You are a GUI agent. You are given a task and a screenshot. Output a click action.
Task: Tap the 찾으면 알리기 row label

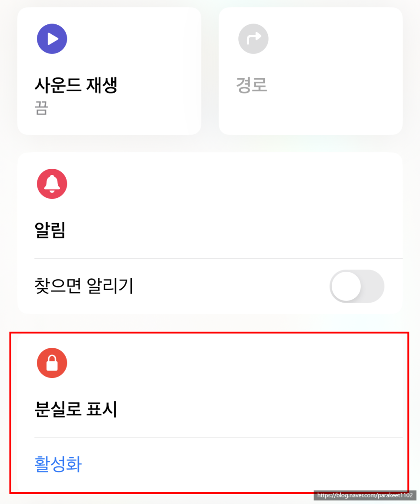(84, 286)
